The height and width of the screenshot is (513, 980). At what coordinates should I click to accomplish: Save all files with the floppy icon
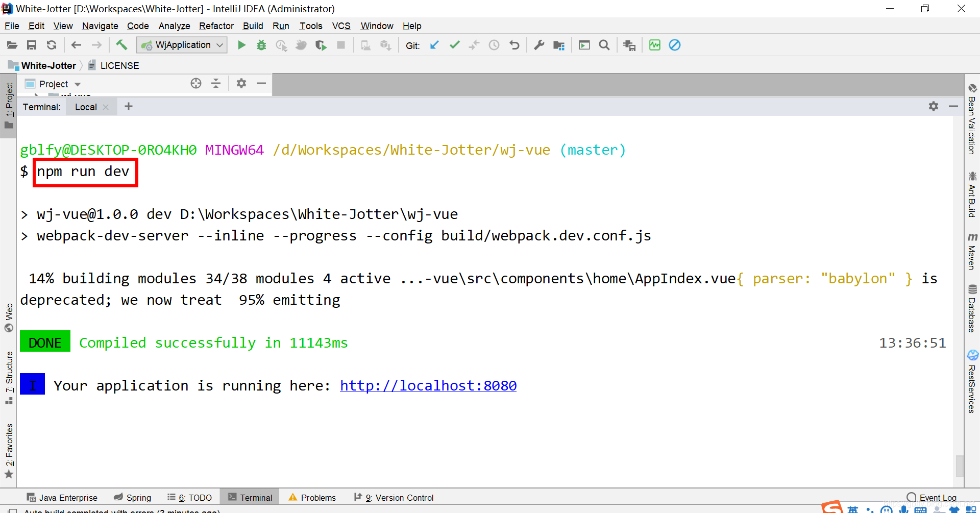(x=32, y=45)
